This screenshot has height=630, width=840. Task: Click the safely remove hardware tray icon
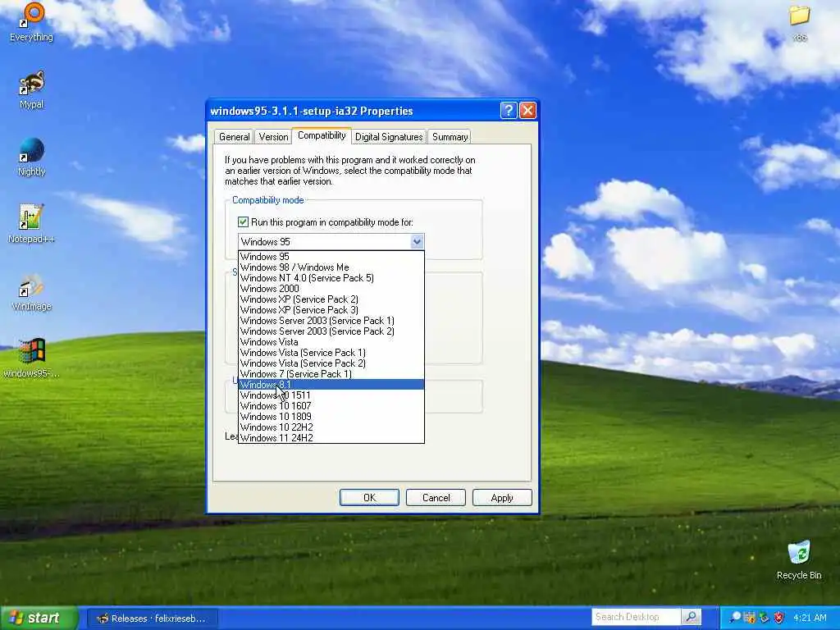coord(764,618)
